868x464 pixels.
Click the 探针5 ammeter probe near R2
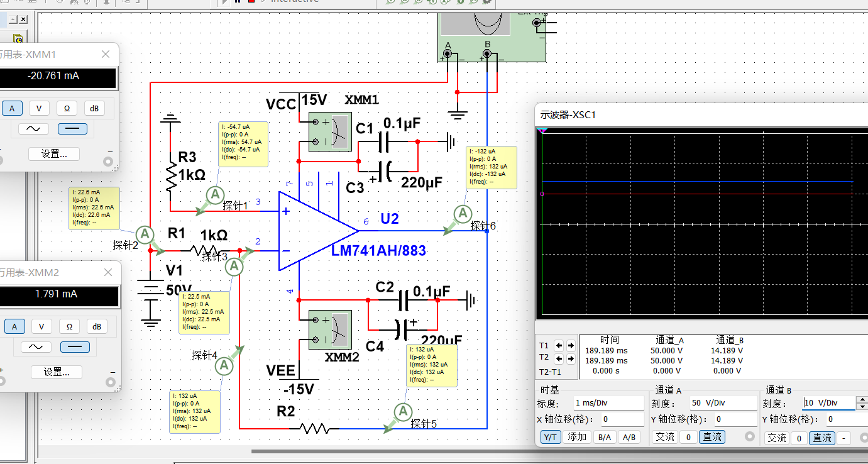pyautogui.click(x=402, y=412)
